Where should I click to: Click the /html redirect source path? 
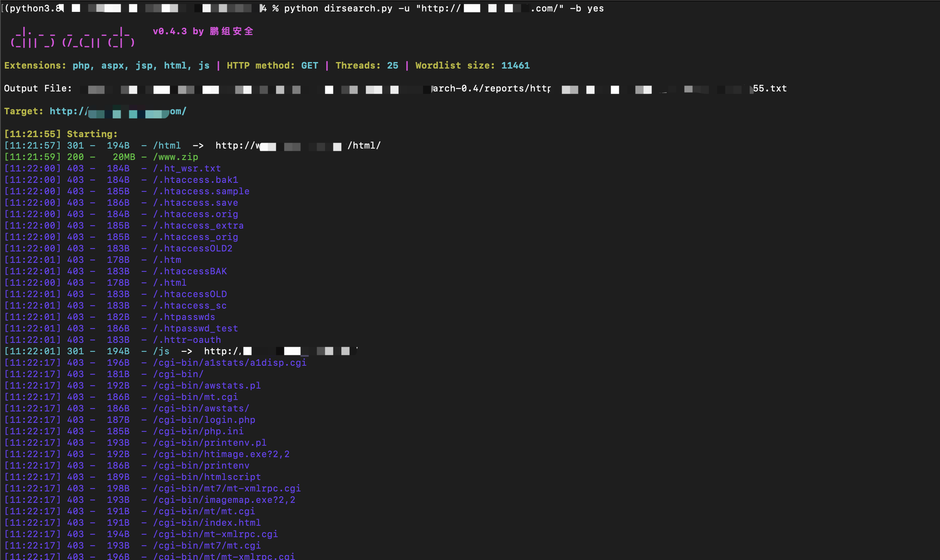click(x=167, y=146)
